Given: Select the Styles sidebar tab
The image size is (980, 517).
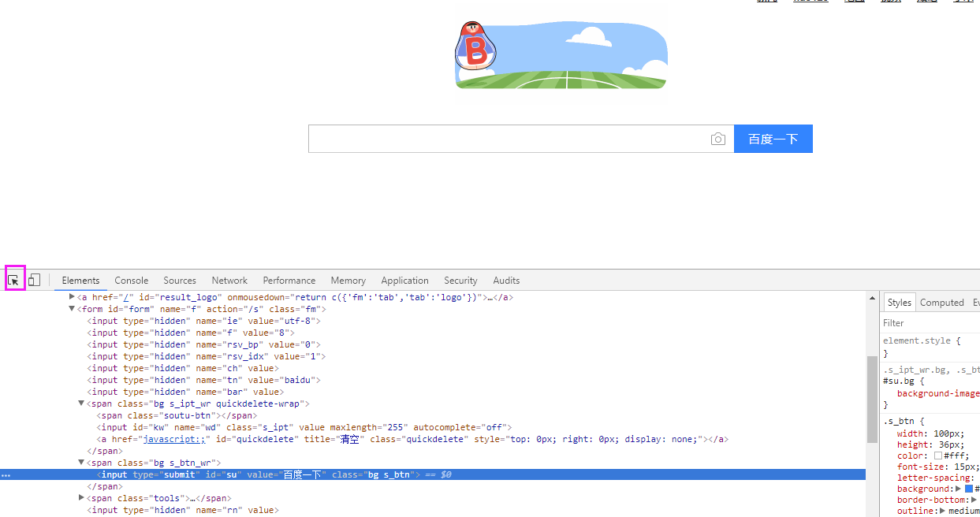Looking at the screenshot, I should click(x=899, y=303).
